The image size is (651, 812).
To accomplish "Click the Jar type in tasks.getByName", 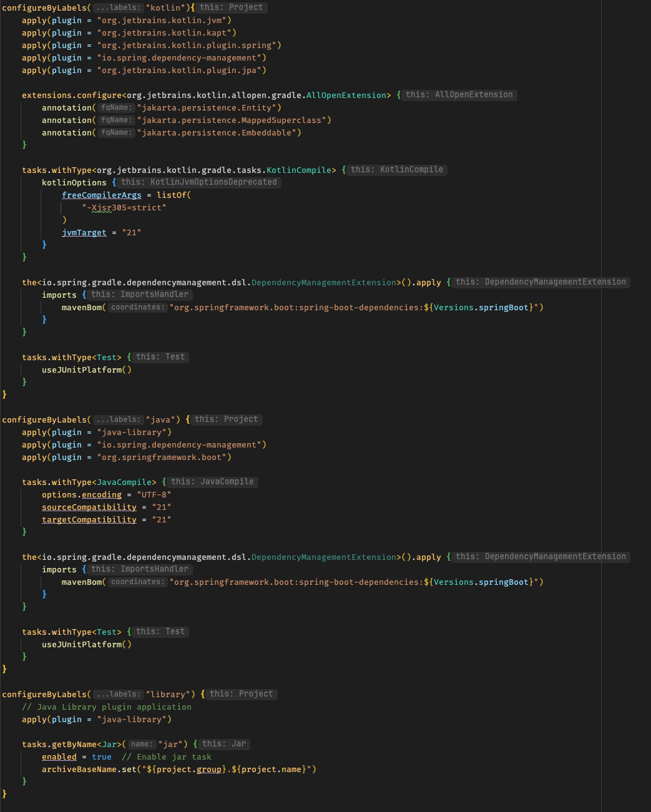I will click(109, 744).
